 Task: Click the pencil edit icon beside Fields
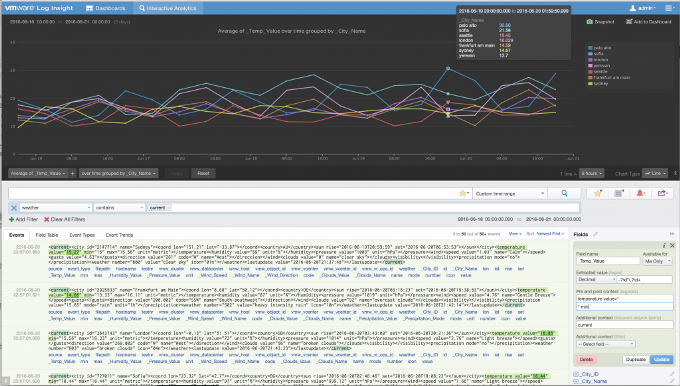click(595, 234)
